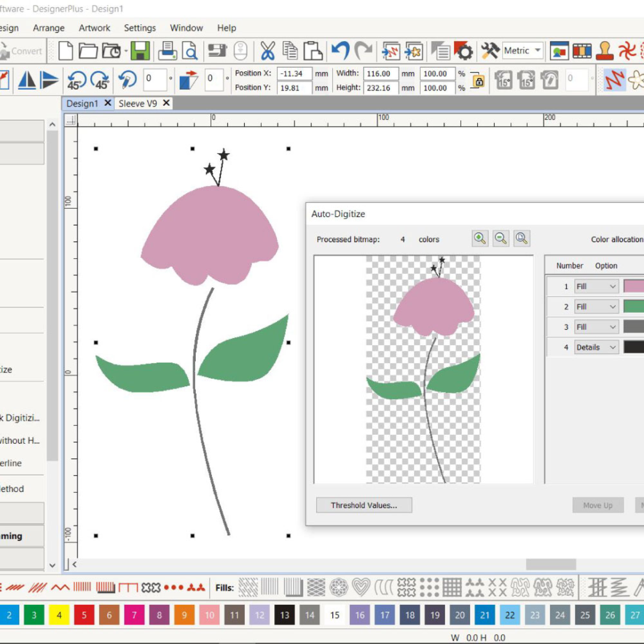This screenshot has width=644, height=644.
Task: Click the Position X input field
Action: 294,74
